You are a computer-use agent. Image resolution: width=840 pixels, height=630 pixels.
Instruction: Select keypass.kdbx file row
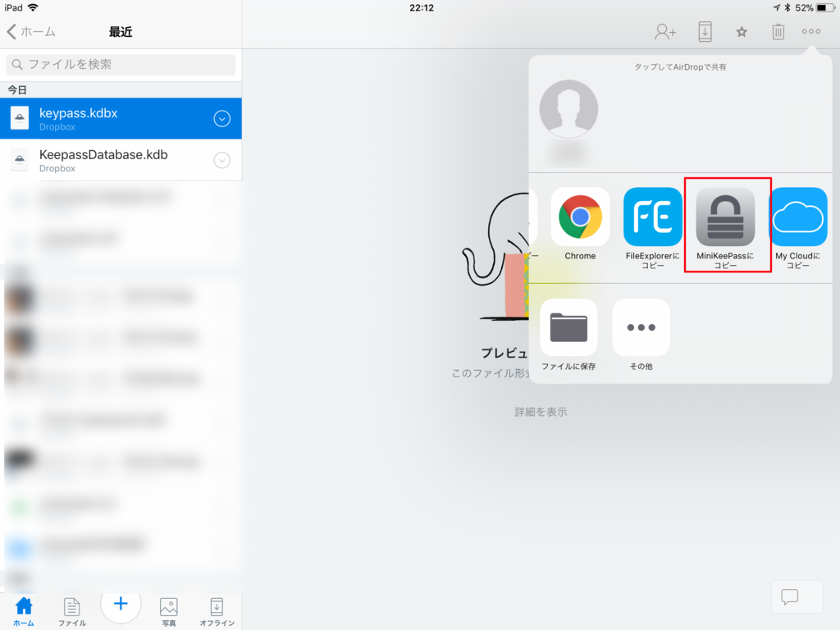(121, 118)
